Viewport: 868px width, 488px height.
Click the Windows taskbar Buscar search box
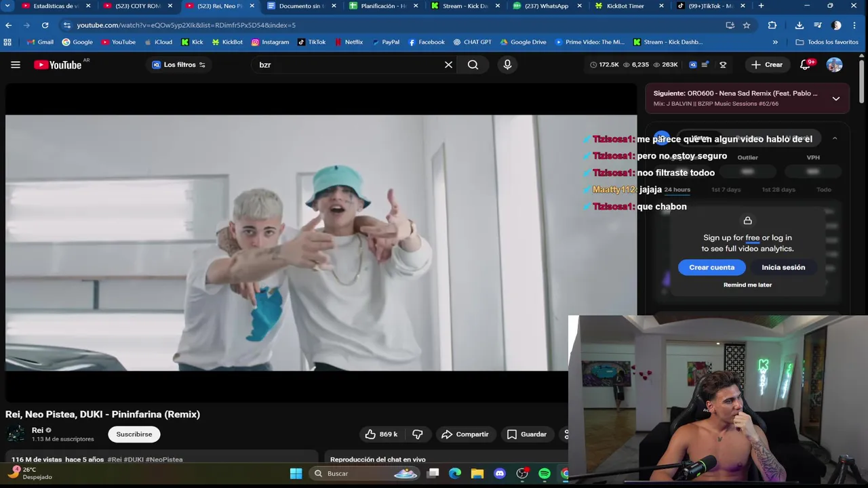coord(365,474)
